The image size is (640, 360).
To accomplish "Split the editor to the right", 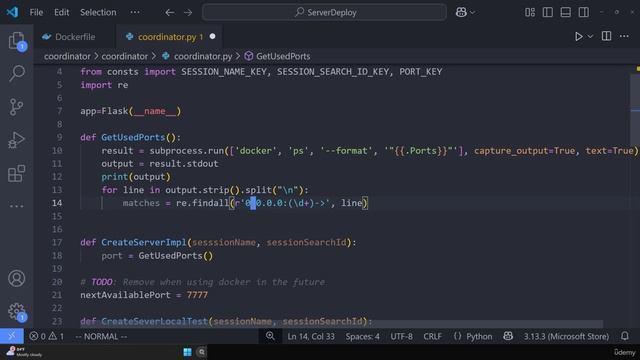I will tap(607, 36).
